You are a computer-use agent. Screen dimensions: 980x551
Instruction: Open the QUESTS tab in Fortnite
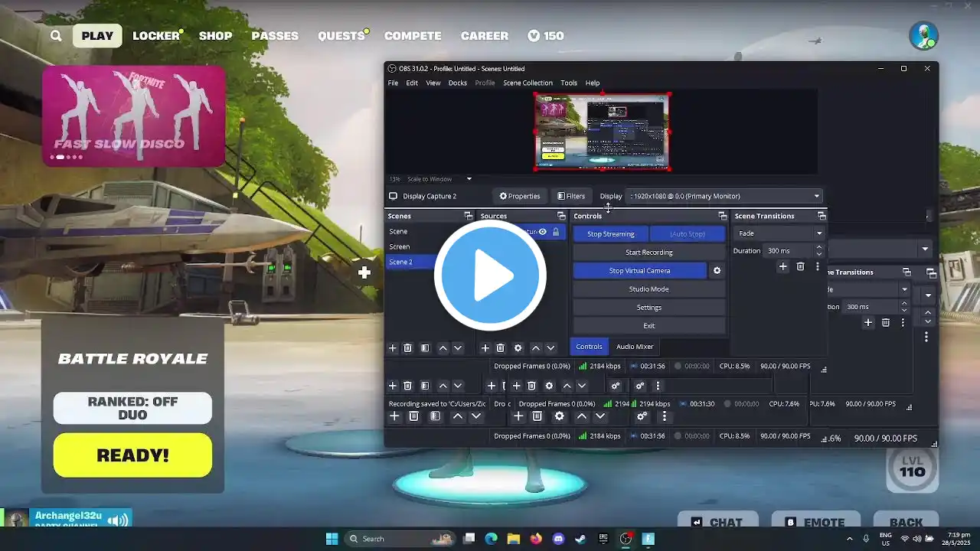point(341,36)
